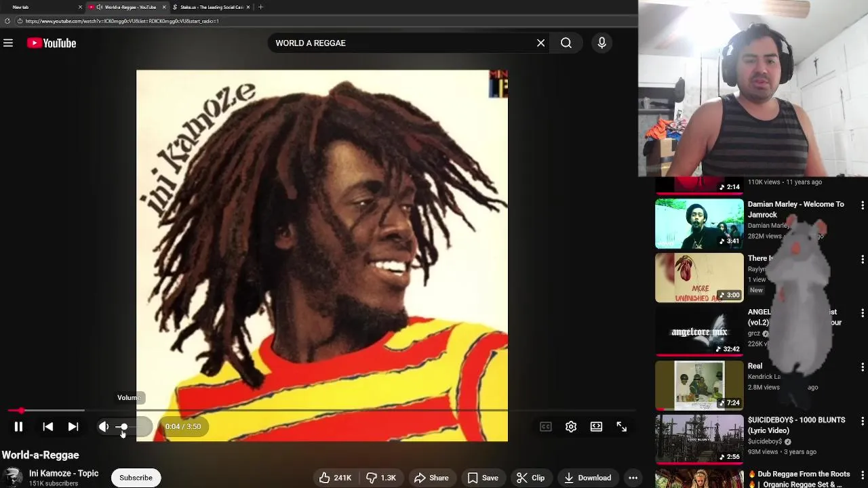The image size is (868, 488).
Task: Open options menu for Dub Reggae video
Action: [x=862, y=474]
